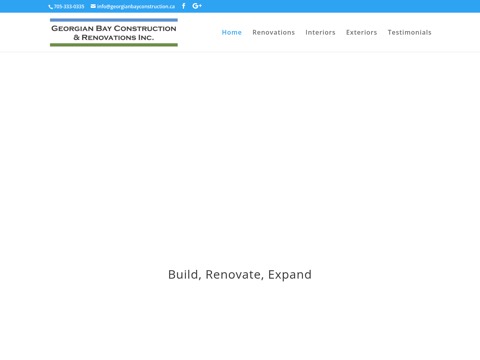
Task: Open the Google Plus social icon
Action: [197, 6]
